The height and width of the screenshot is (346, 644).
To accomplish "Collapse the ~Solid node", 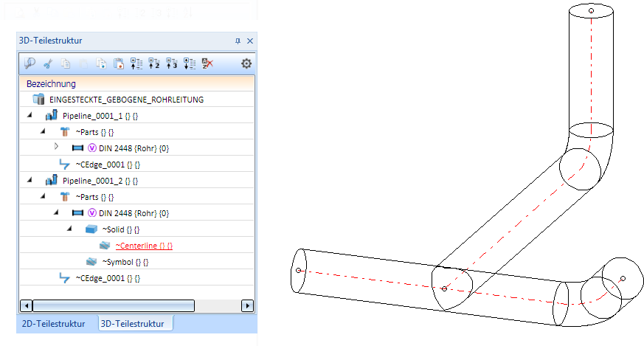I will pos(69,229).
